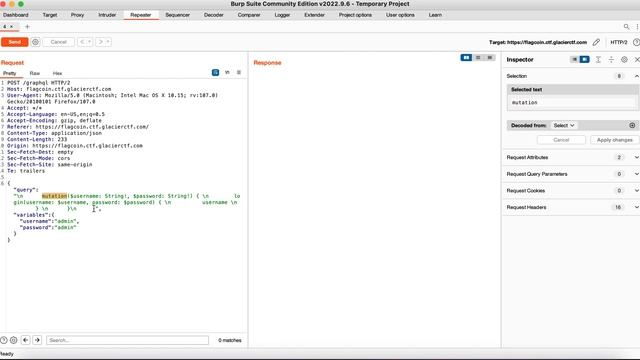
Task: Open Decoded from Select dropdown
Action: pyautogui.click(x=564, y=125)
